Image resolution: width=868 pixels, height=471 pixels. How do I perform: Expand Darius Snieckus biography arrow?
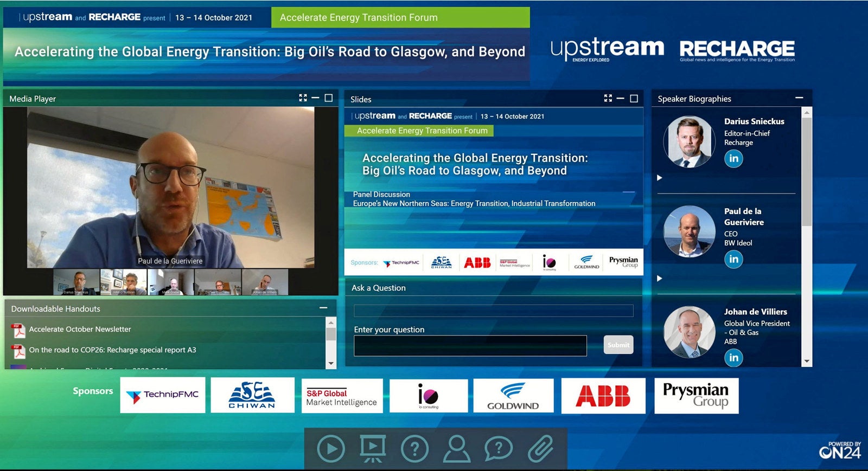coord(660,178)
